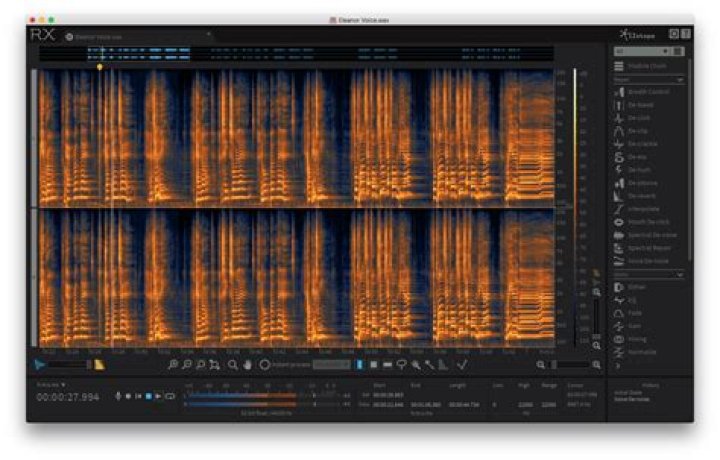Viewport: 720px width, 460px height.
Task: Click the vertical zoom out magnifier
Action: [x=596, y=346]
